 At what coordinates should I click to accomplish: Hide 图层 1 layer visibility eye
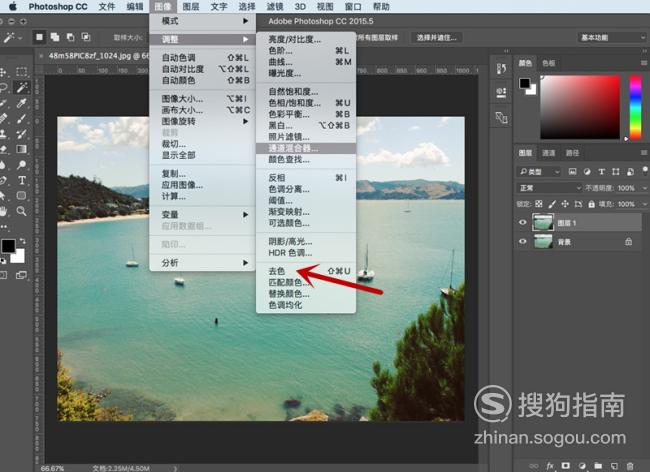523,223
